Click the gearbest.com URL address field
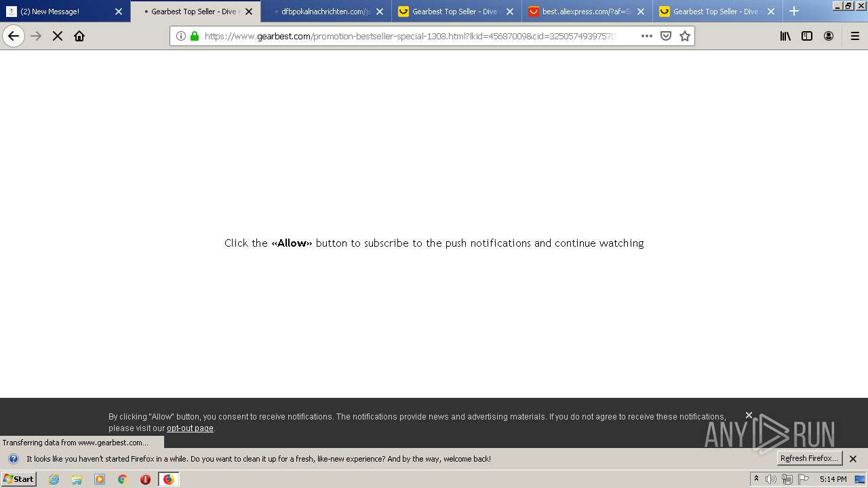 pyautogui.click(x=410, y=36)
